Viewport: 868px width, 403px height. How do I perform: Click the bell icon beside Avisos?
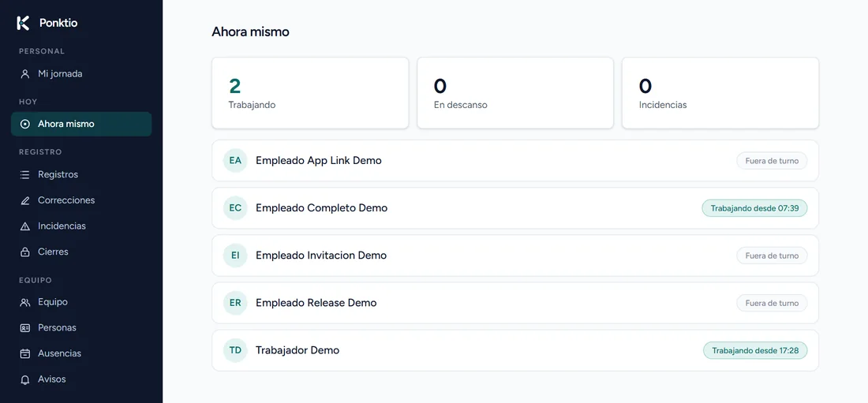[x=25, y=380]
